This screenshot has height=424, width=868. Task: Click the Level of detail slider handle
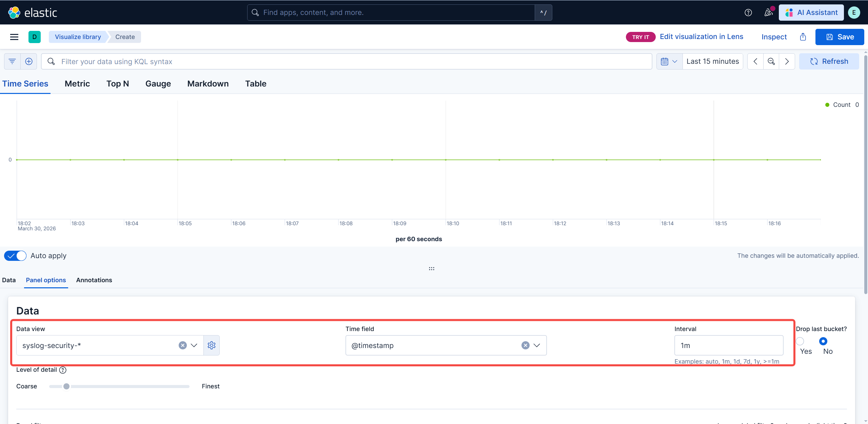[66, 386]
